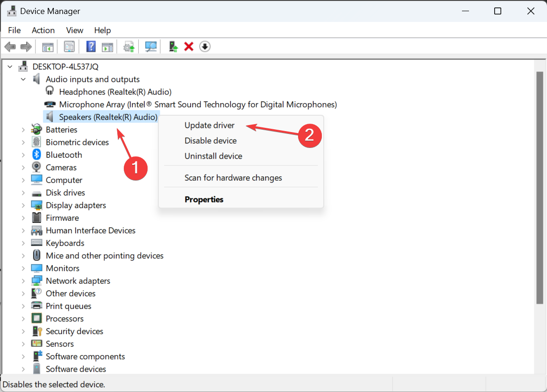Click the Display adapters icon
Image resolution: width=547 pixels, height=392 pixels.
36,205
